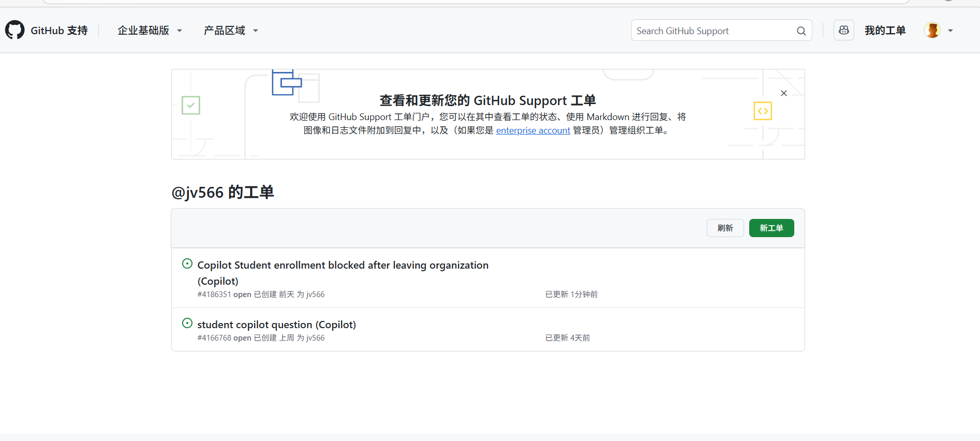Click the 已更新 1分钟前 timestamp
This screenshot has width=980, height=441.
[x=571, y=295]
